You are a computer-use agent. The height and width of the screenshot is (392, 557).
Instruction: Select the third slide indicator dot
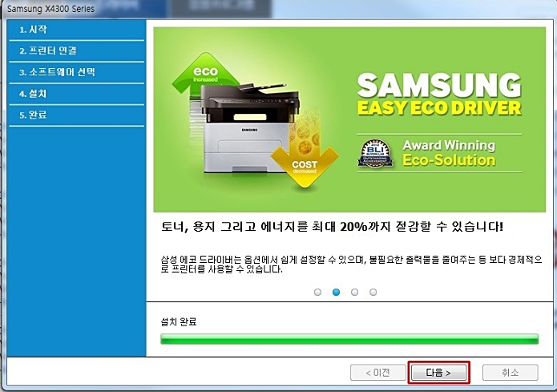pyautogui.click(x=354, y=292)
